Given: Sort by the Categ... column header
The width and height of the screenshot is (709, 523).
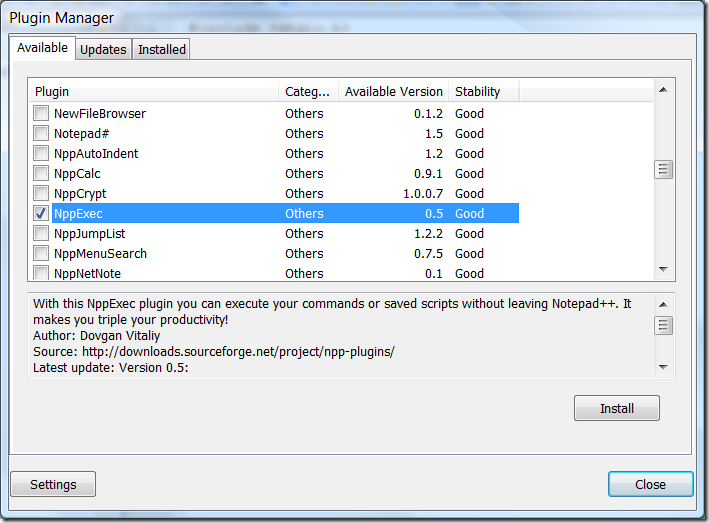Looking at the screenshot, I should (x=308, y=91).
